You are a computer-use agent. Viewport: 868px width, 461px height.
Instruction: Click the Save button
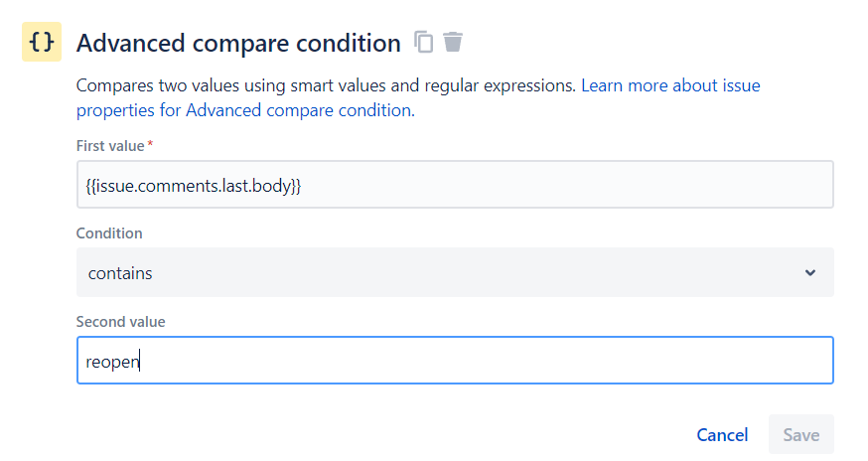coord(800,435)
